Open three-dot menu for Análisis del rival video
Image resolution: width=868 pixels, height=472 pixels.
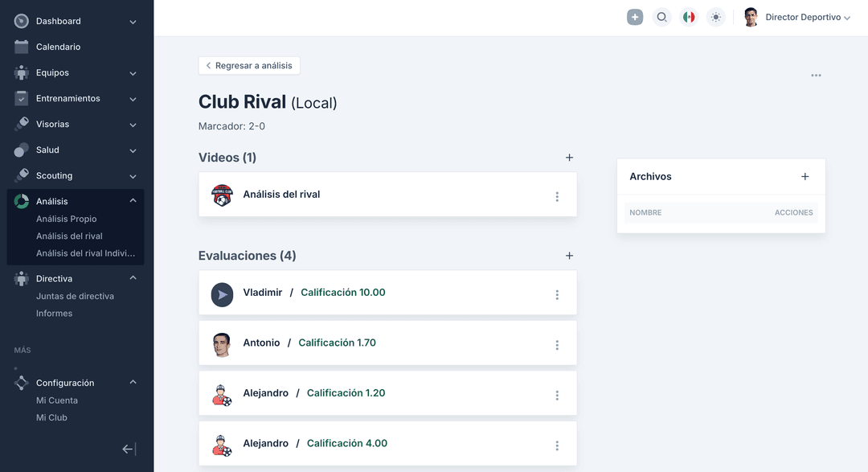click(x=557, y=197)
